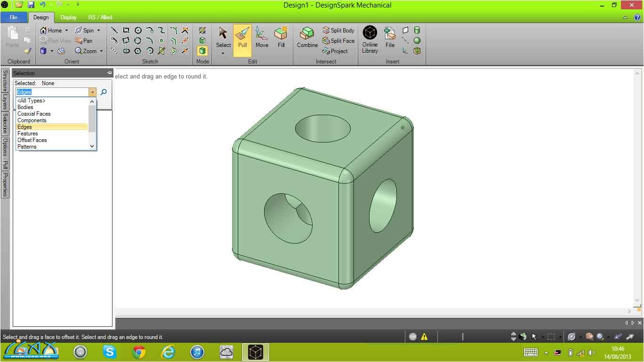
Task: Open the Combine tool
Action: click(307, 37)
